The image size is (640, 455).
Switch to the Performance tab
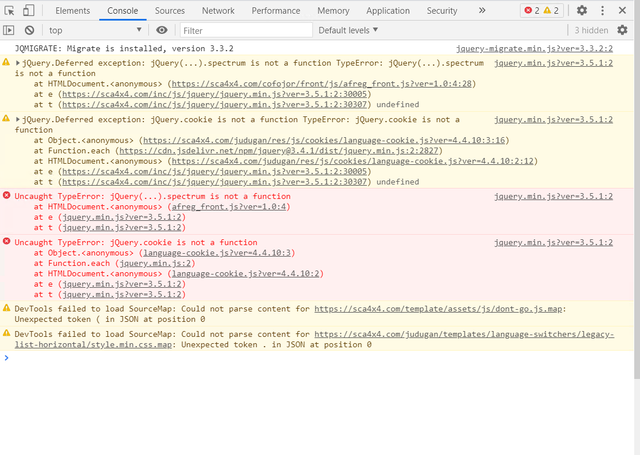click(276, 11)
